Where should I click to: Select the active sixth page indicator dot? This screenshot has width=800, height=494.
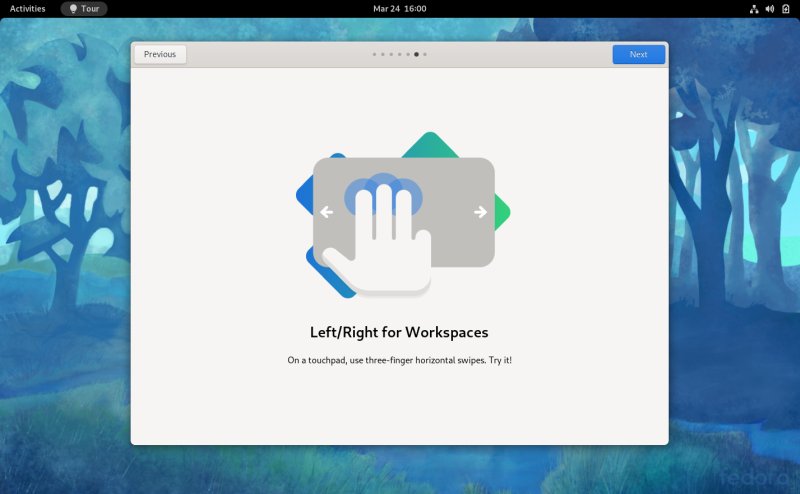[416, 55]
